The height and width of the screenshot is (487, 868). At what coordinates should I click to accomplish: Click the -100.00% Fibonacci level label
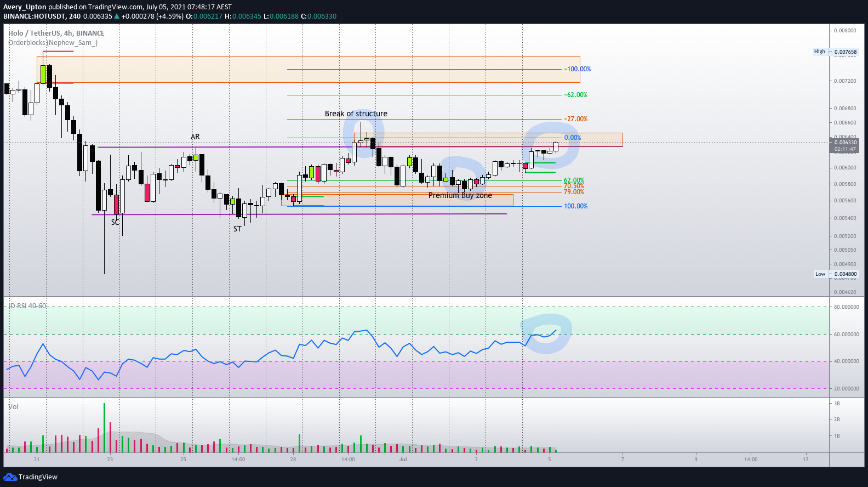[578, 69]
